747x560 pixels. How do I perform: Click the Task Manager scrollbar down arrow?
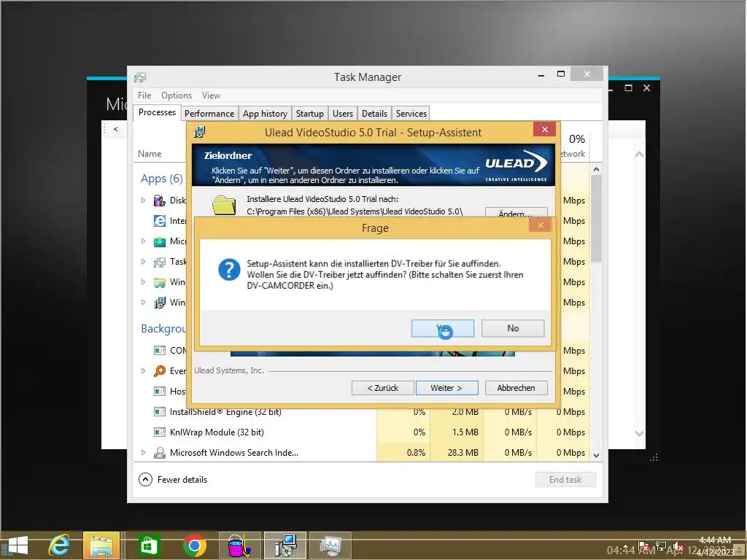(596, 455)
